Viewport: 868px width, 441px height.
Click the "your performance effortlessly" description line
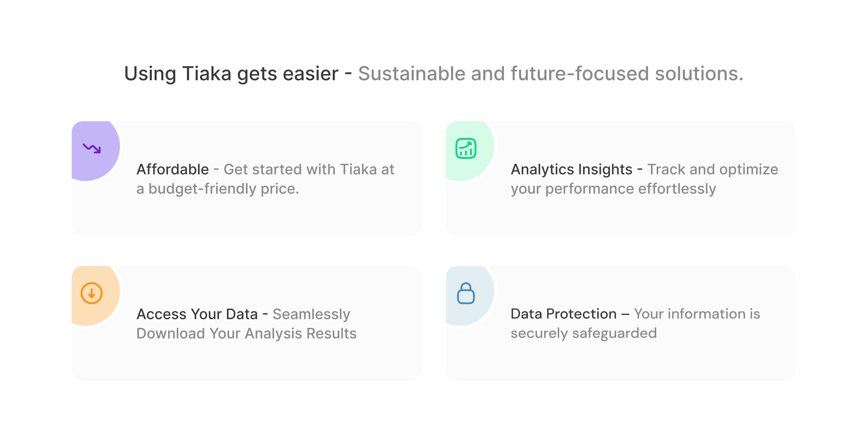pyautogui.click(x=613, y=189)
